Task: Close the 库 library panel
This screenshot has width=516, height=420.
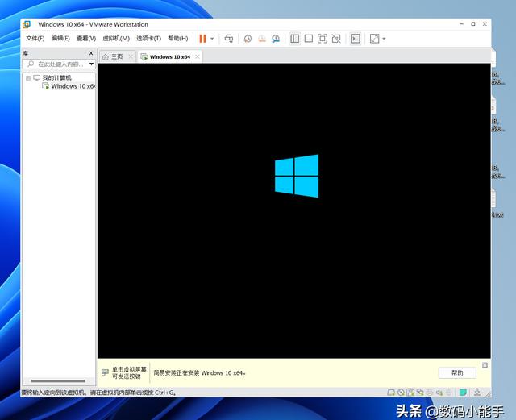Action: [x=91, y=53]
